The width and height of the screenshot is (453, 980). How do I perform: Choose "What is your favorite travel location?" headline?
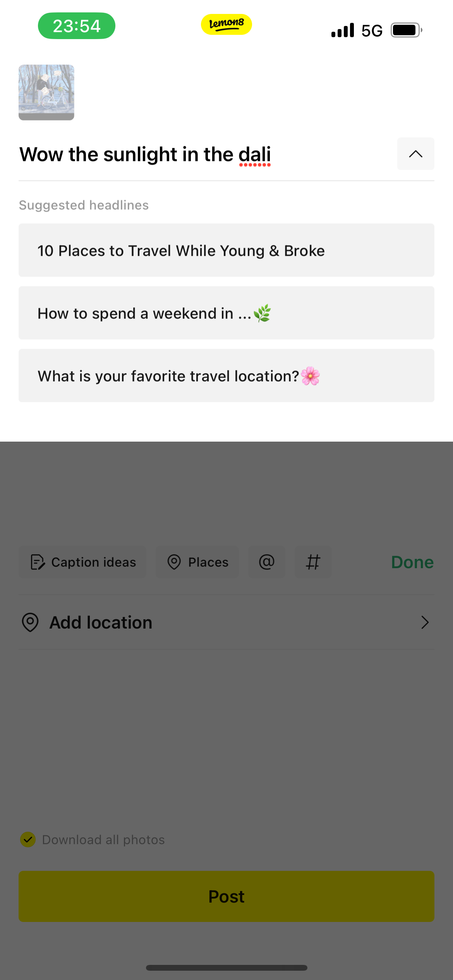[226, 376]
